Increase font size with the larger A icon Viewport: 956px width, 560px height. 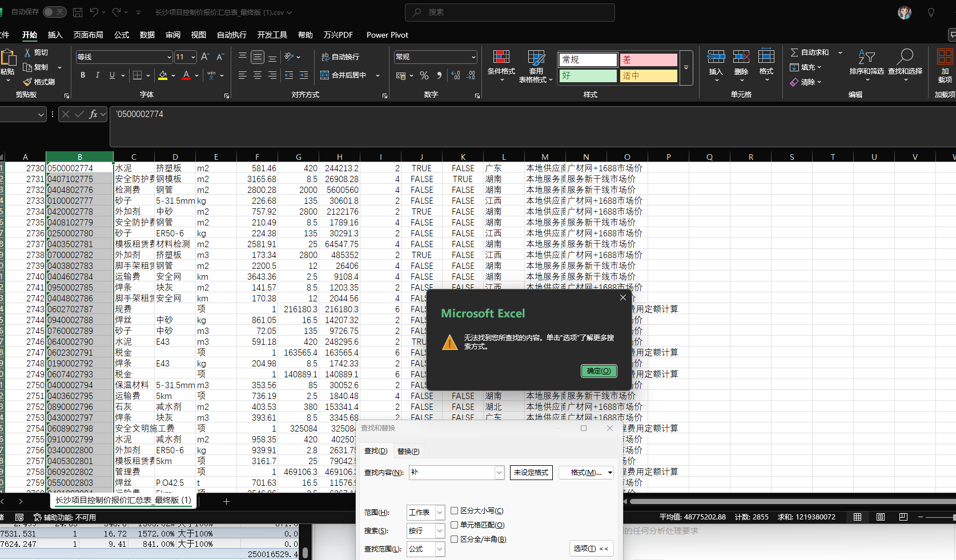(205, 57)
